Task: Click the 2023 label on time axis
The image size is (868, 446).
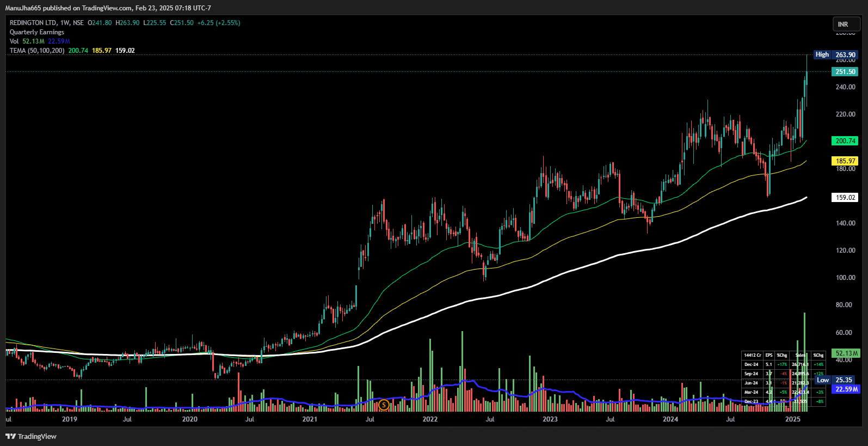Action: pyautogui.click(x=550, y=419)
